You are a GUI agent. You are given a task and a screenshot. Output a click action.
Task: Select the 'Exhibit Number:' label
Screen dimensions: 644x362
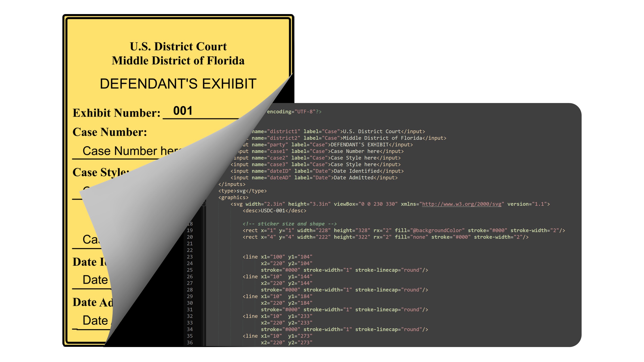117,113
